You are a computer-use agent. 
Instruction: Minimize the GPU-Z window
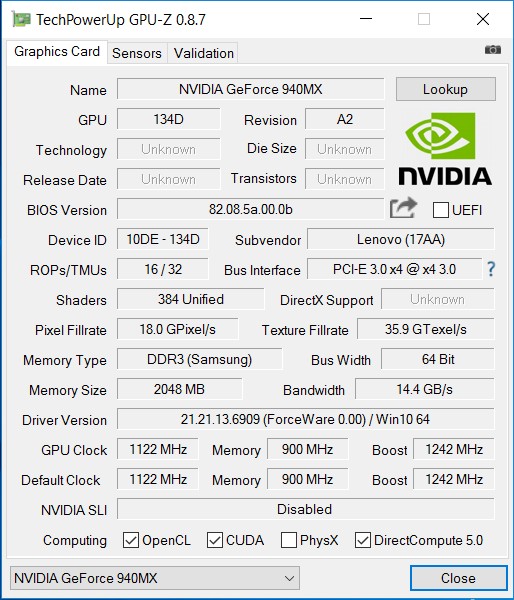pos(366,19)
